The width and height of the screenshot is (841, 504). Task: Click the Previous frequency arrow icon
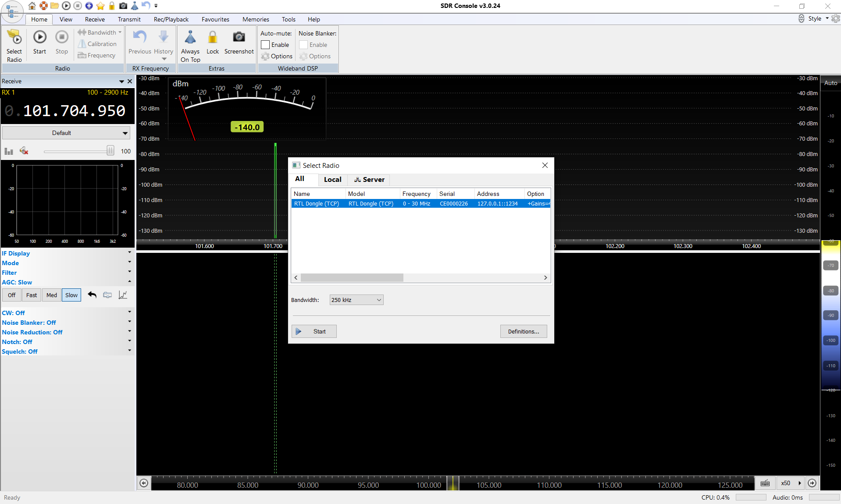(x=140, y=38)
